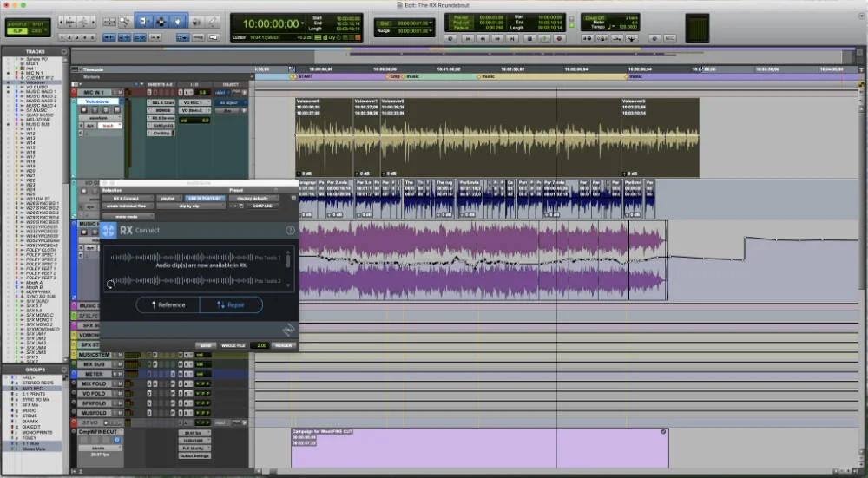Select Zoom preset 3 button
Screen dimensions: 868x478
77,37
